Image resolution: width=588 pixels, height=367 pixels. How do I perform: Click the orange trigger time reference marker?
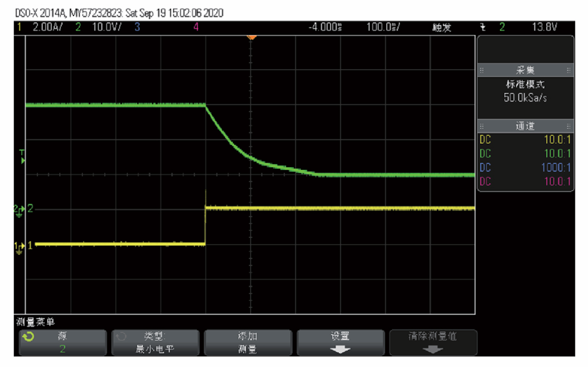point(251,37)
